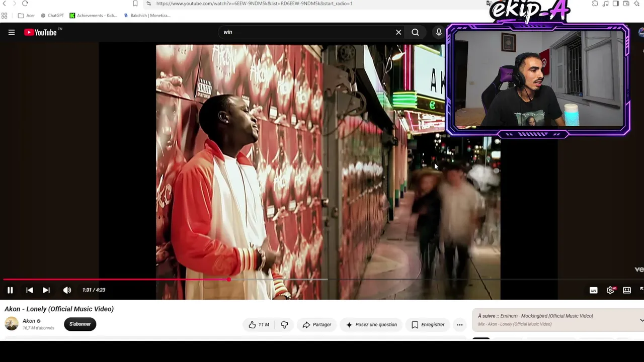Image resolution: width=644 pixels, height=362 pixels.
Task: Open the Acer bookmarks folder
Action: [x=26, y=16]
